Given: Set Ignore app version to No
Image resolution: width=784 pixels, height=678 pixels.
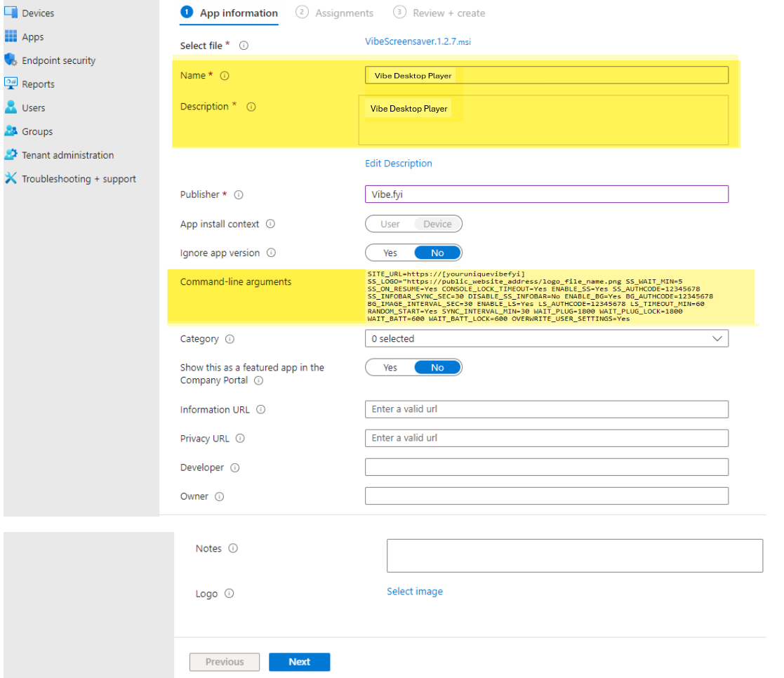Looking at the screenshot, I should click(x=437, y=253).
